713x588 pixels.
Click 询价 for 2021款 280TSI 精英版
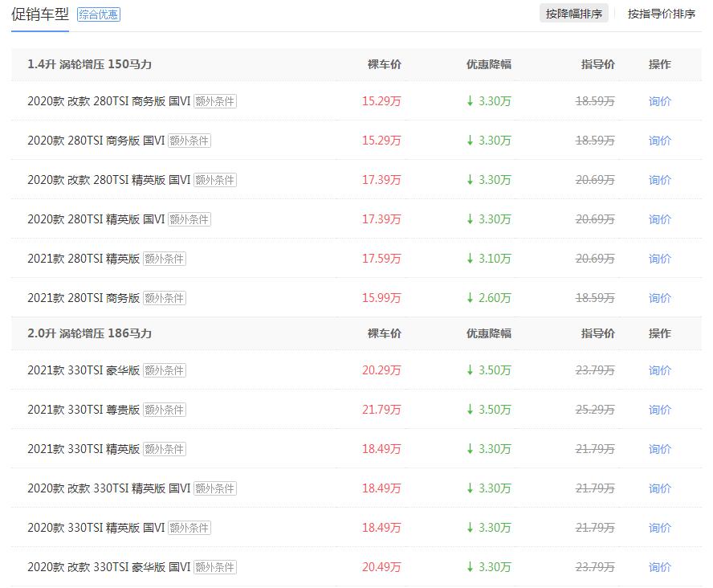click(x=660, y=259)
